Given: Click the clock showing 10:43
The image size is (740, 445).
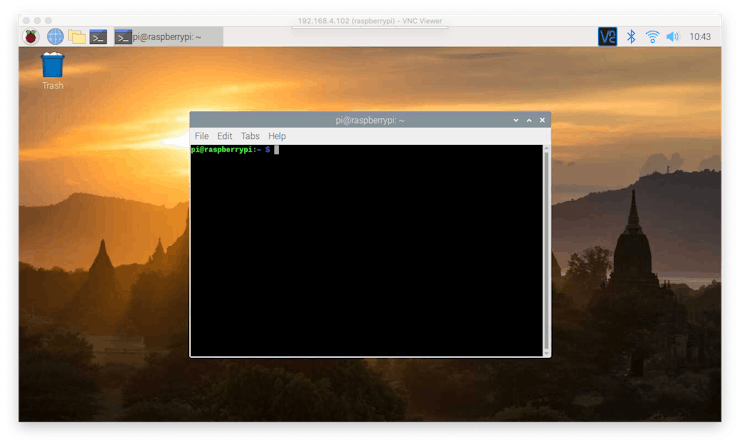Looking at the screenshot, I should click(x=700, y=36).
